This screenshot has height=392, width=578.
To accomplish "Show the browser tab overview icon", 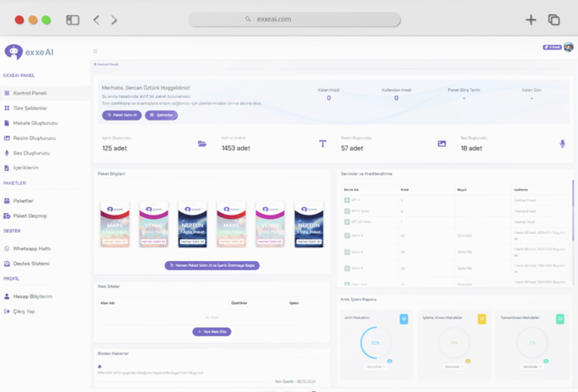I will pos(554,20).
